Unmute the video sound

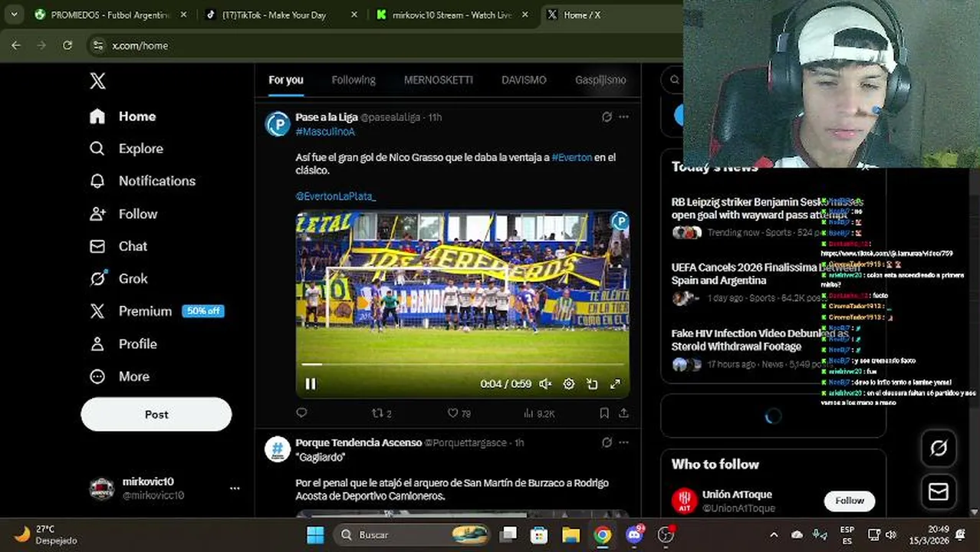point(545,384)
